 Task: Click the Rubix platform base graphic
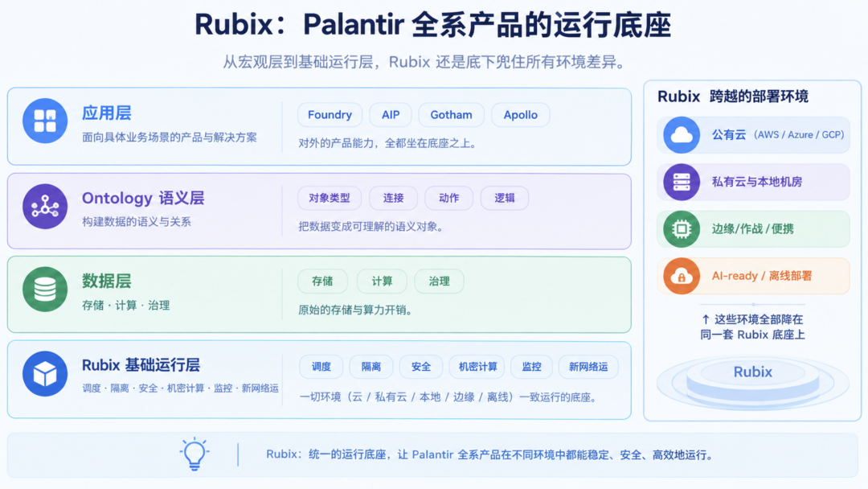753,382
